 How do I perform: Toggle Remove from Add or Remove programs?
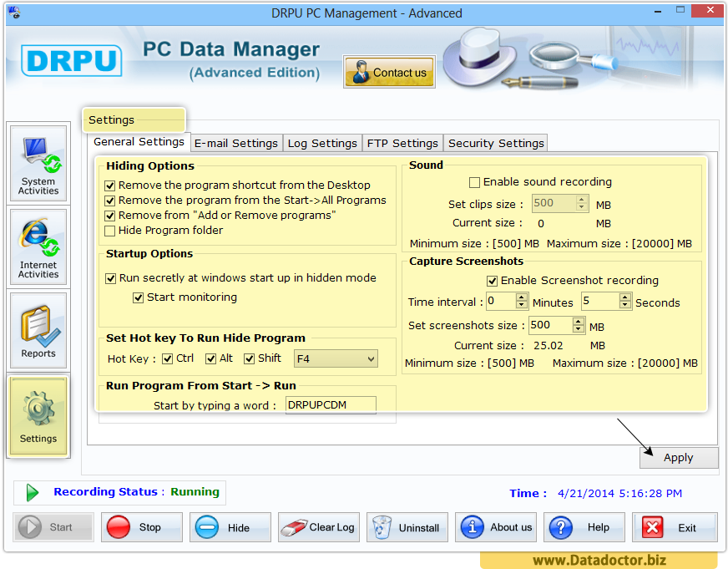110,216
